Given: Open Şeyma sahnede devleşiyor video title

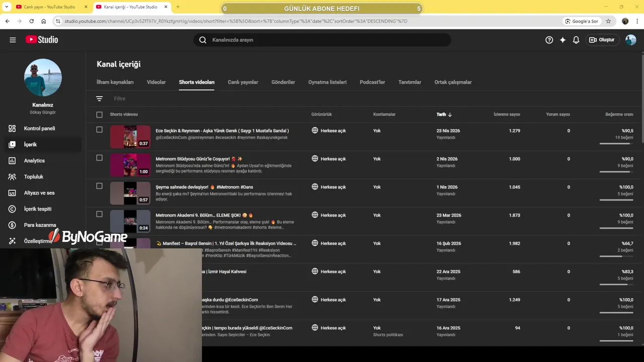Looking at the screenshot, I should [204, 187].
